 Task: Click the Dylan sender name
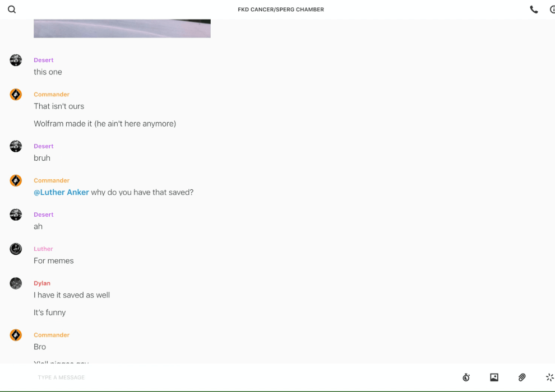(42, 283)
